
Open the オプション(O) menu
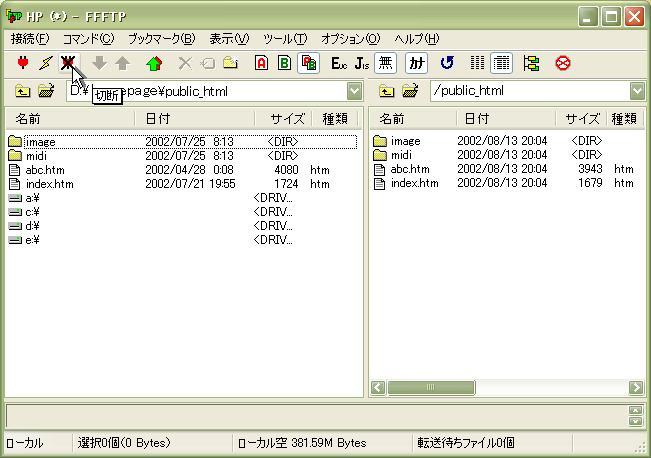coord(350,39)
